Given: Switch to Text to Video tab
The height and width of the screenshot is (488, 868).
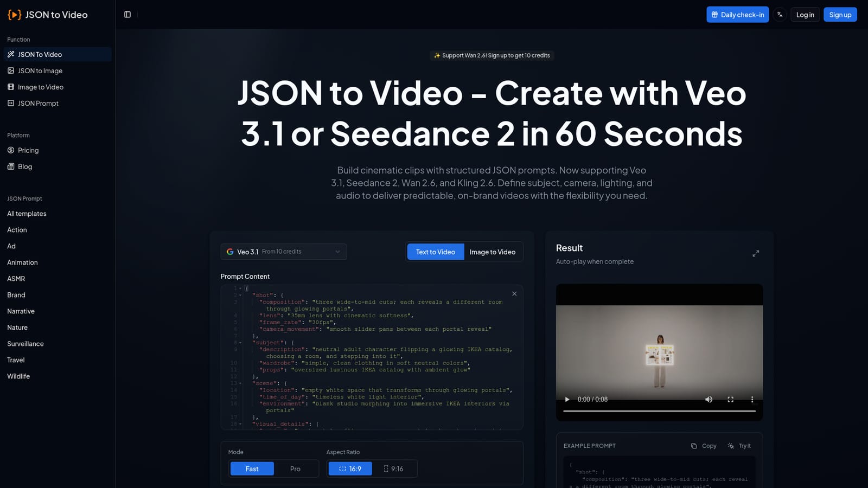Looking at the screenshot, I should [x=436, y=252].
